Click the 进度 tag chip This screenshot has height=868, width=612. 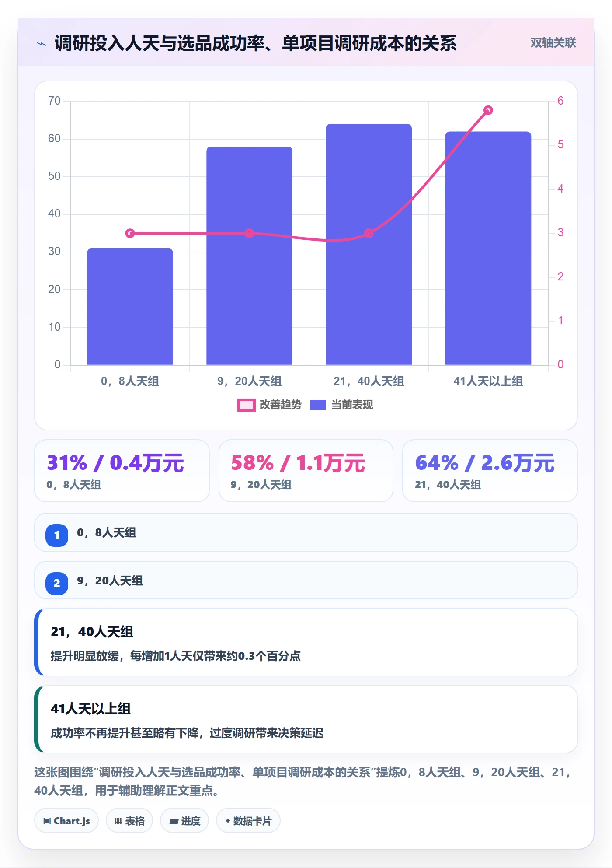tap(184, 821)
